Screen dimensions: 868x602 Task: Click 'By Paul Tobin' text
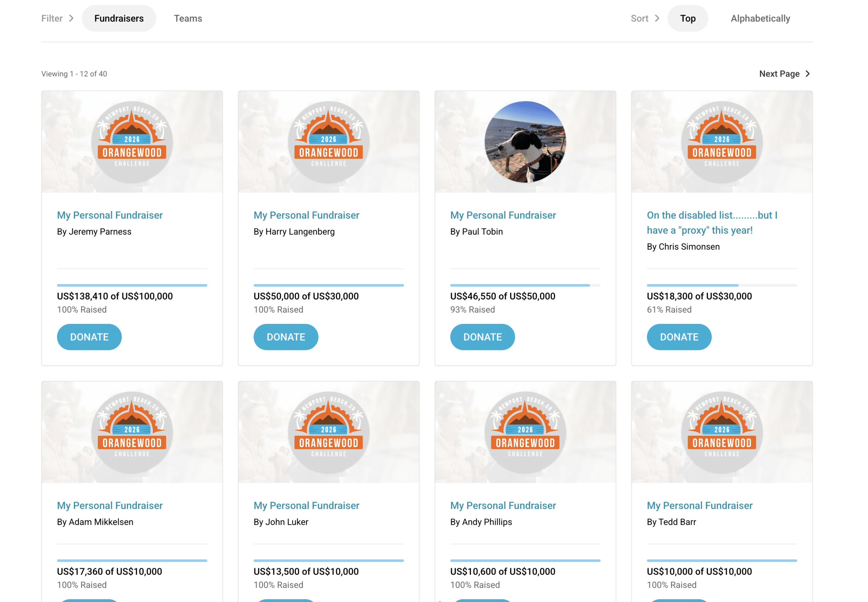pos(477,232)
